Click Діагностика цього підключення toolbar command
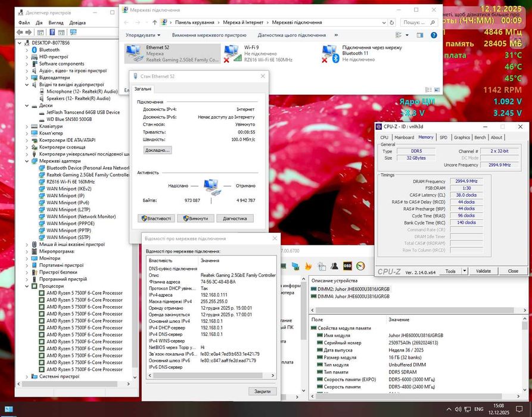532x417 pixels. tap(291, 35)
